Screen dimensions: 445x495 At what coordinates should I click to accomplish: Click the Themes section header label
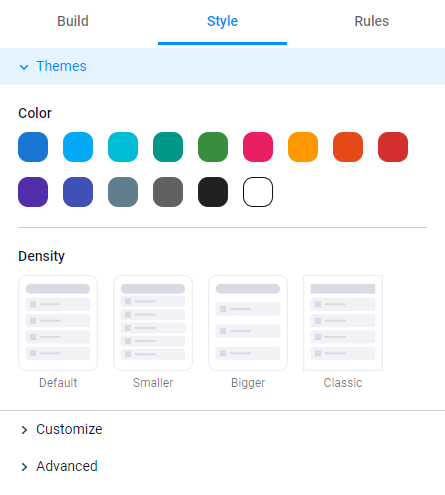pos(61,66)
